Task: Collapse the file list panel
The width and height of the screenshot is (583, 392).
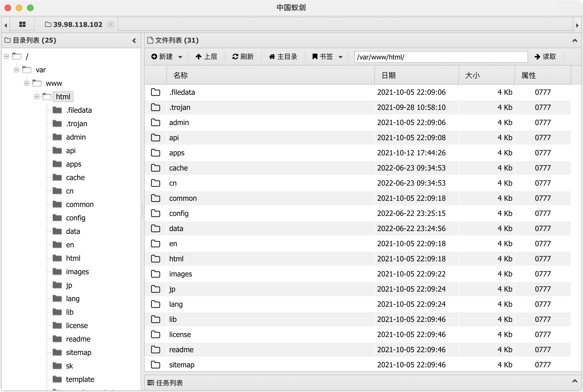Action: coord(575,41)
